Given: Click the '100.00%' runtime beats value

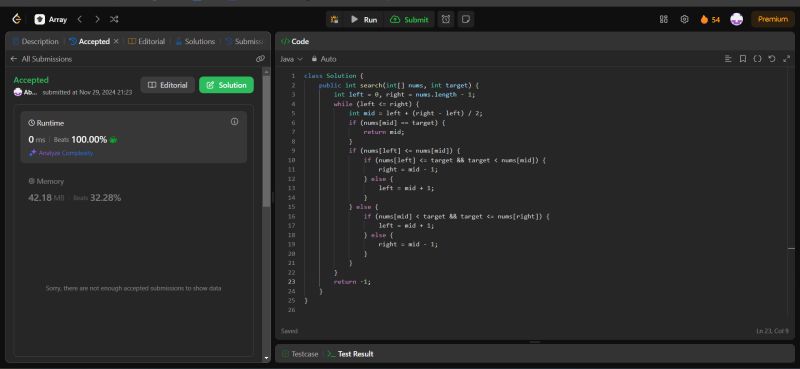Looking at the screenshot, I should click(89, 140).
